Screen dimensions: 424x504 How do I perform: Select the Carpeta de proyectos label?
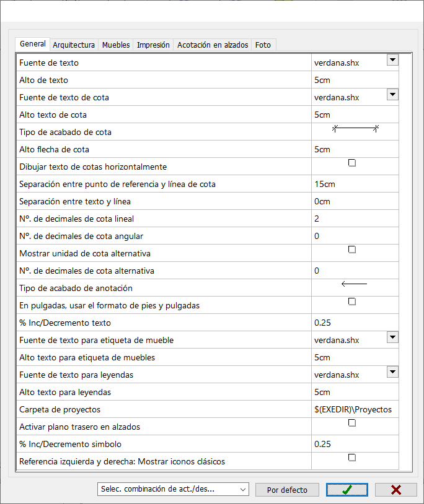tap(60, 409)
